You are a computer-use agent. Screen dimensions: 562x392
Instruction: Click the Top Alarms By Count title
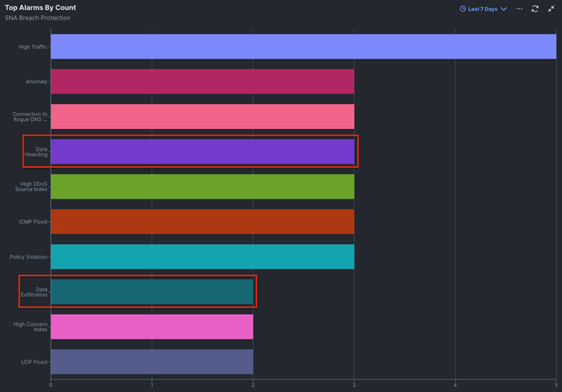(40, 7)
